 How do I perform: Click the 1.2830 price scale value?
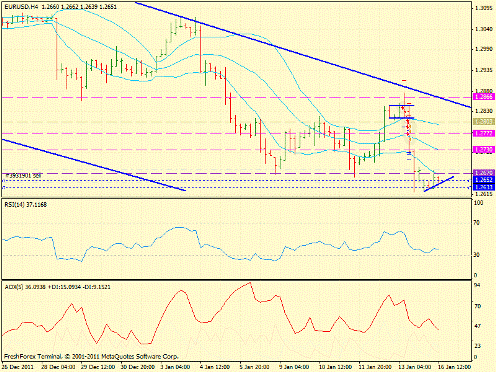pos(484,111)
